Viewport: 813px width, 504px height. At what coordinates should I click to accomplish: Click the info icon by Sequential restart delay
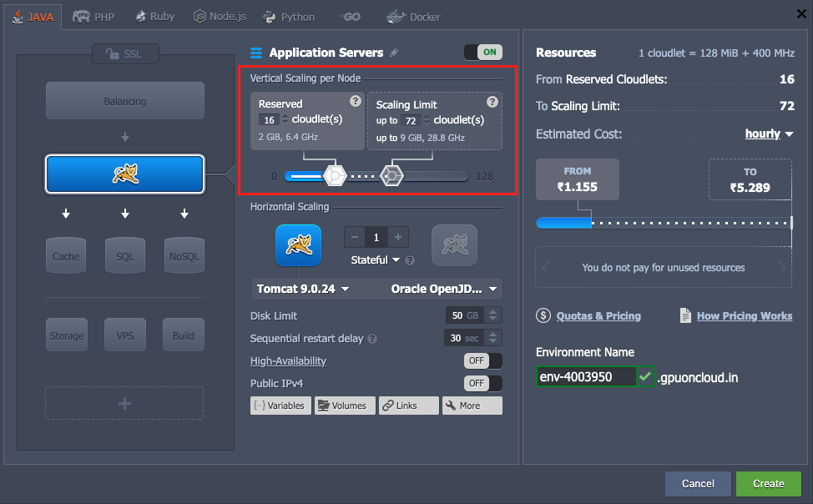(372, 339)
